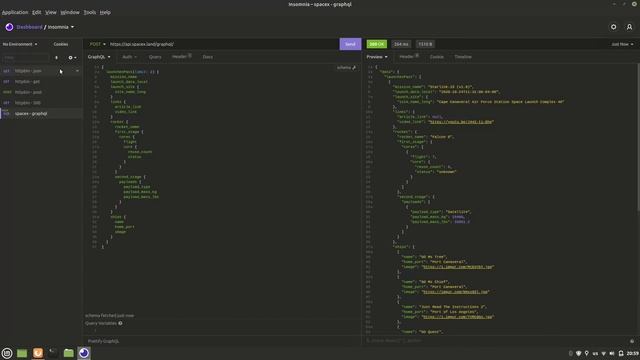Image resolution: width=640 pixels, height=360 pixels.
Task: Click the response size badge
Action: point(425,44)
